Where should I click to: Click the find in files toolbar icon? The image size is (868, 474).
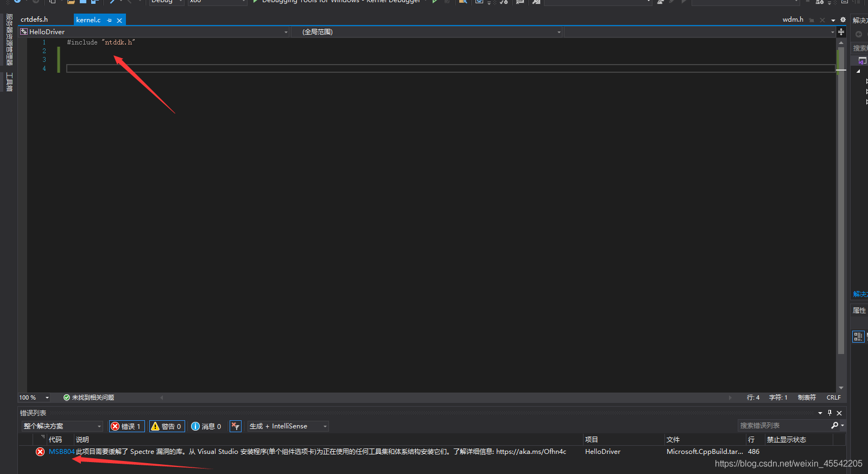463,2
